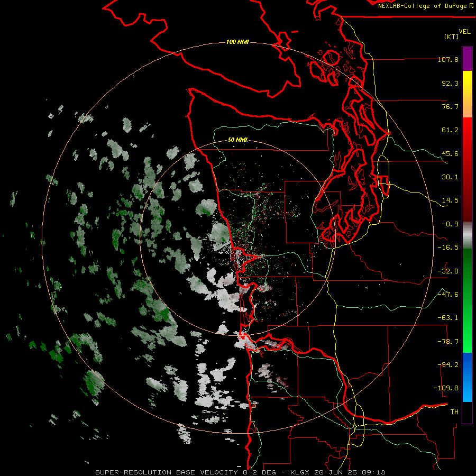The image size is (476, 476).
Task: Click the 45.6 legend value
Action: click(x=450, y=153)
